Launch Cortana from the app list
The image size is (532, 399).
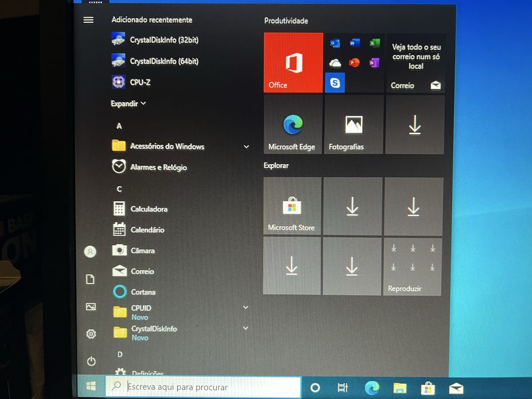135,292
